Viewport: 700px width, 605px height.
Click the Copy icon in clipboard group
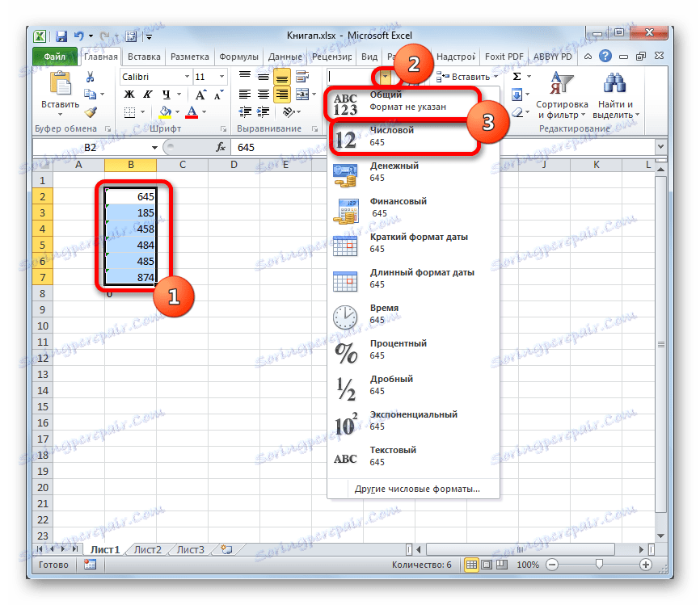point(91,95)
